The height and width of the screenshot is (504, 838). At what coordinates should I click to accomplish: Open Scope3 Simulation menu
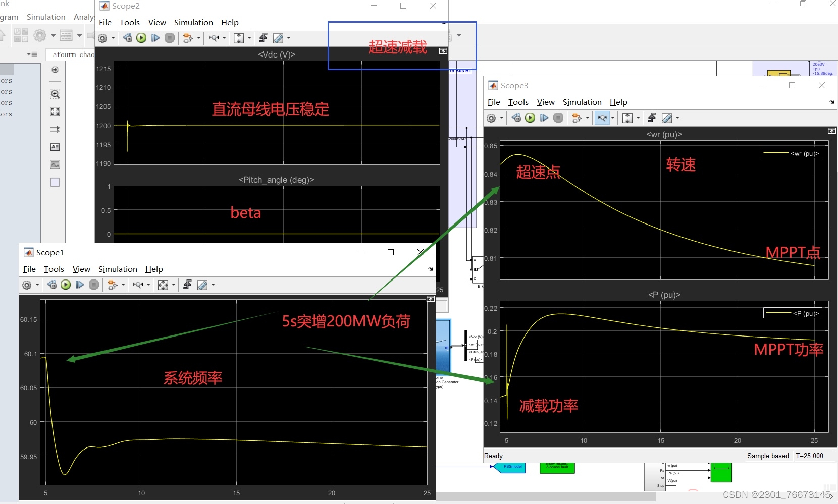[582, 102]
